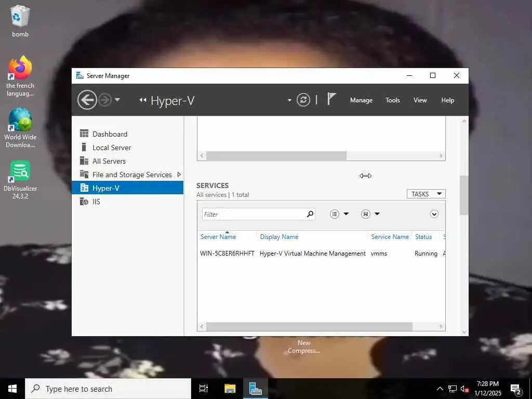Click the main vertical scrollbar down arrow

click(464, 332)
